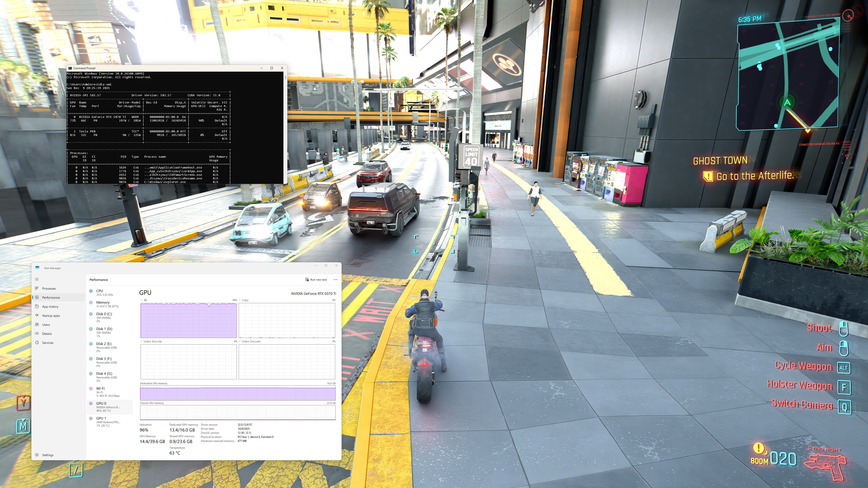Open the Users people icon
The height and width of the screenshot is (488, 868).
click(37, 325)
